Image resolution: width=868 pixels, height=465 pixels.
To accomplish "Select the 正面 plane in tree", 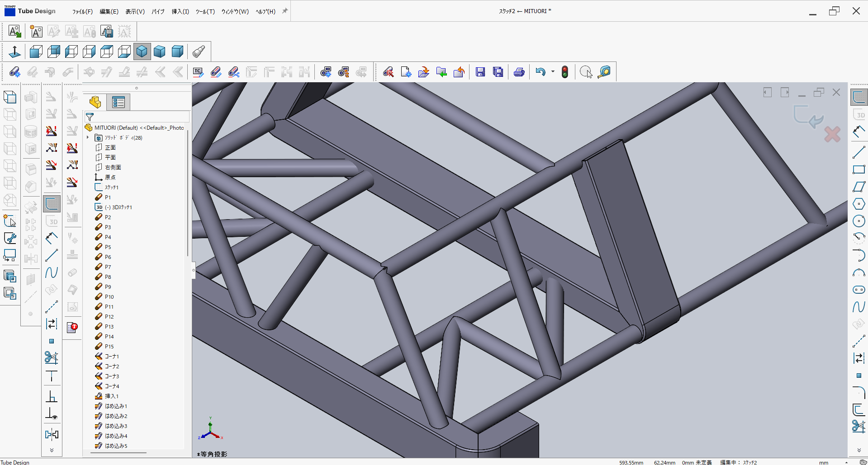I will click(x=110, y=147).
